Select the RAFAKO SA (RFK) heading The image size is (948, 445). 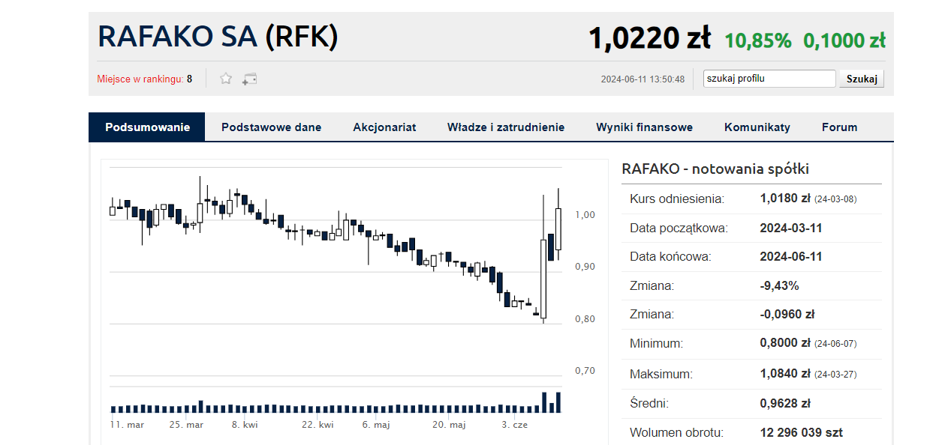pyautogui.click(x=218, y=37)
